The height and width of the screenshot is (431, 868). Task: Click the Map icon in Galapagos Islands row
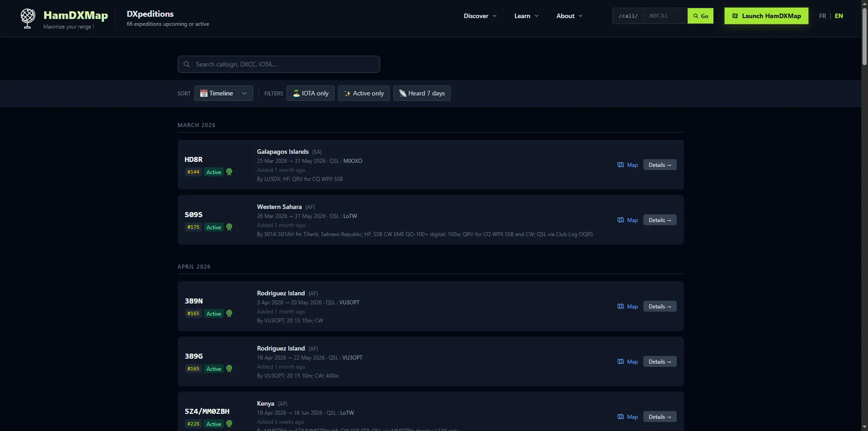621,165
